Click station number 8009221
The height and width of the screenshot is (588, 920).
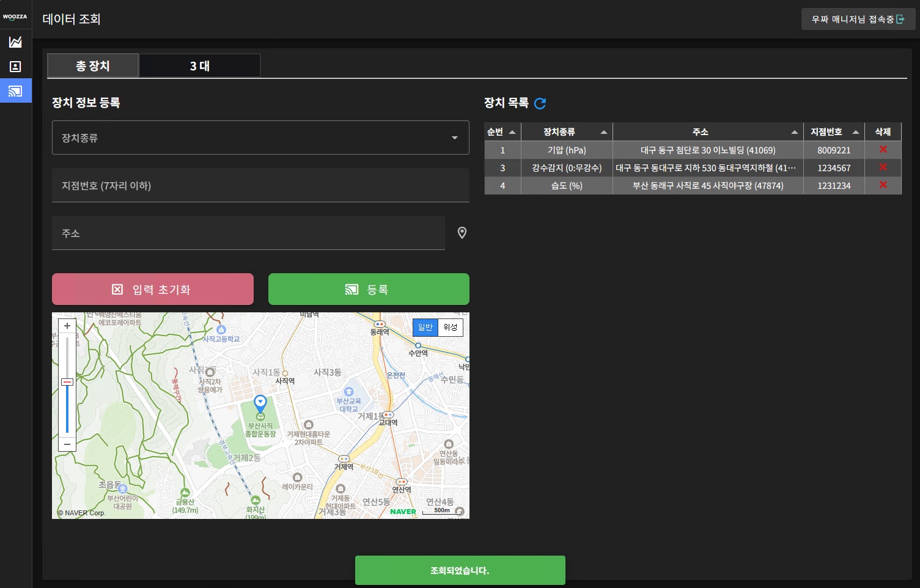834,150
